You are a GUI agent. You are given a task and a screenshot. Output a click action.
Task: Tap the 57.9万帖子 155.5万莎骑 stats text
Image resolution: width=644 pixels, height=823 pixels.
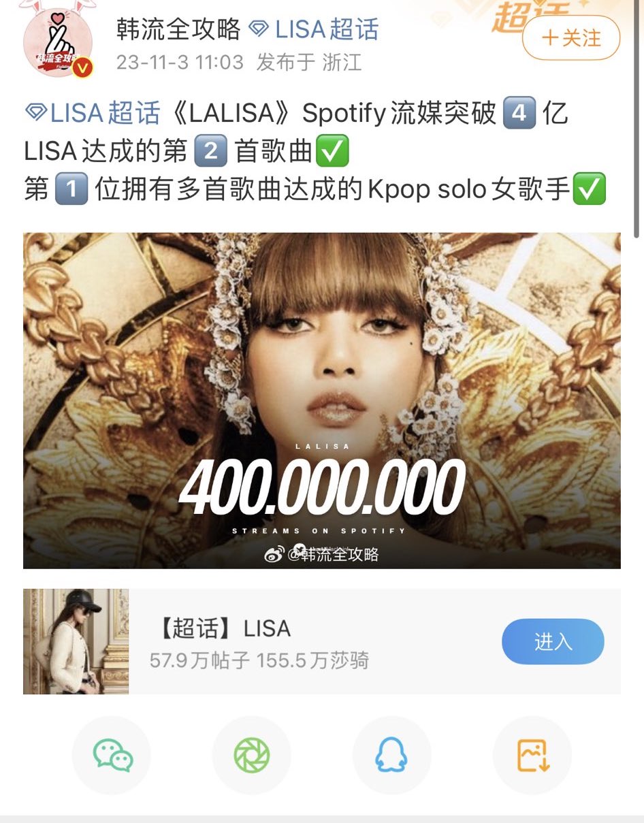[259, 660]
